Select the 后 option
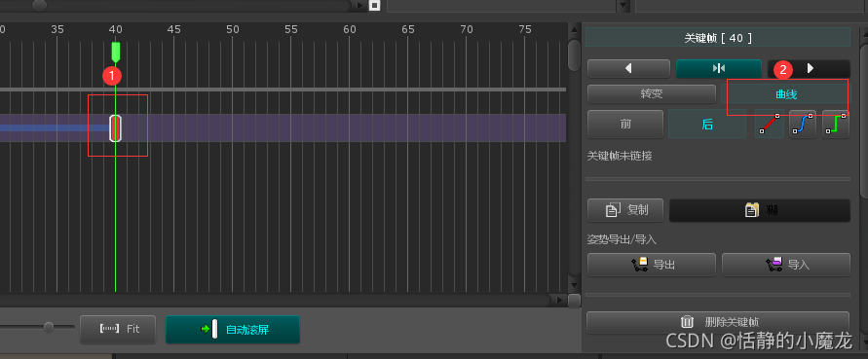 tap(707, 124)
